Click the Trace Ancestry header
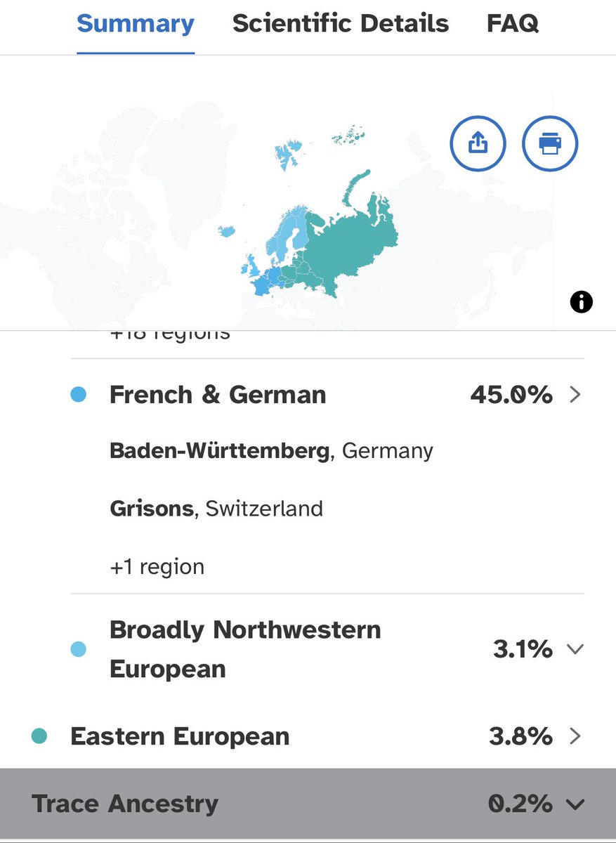The image size is (616, 843). 125,804
